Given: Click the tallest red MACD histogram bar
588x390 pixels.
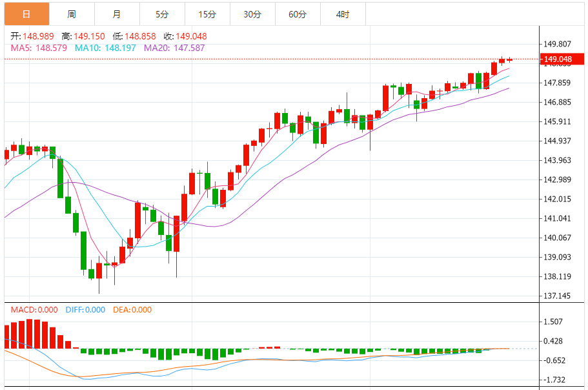Looking at the screenshot, I should [x=30, y=334].
